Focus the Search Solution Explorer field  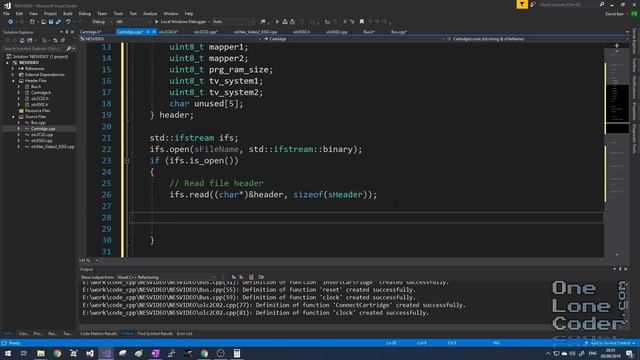pos(34,49)
